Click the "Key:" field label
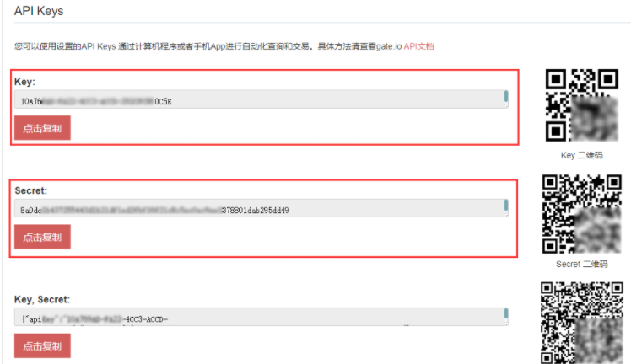 (x=24, y=82)
